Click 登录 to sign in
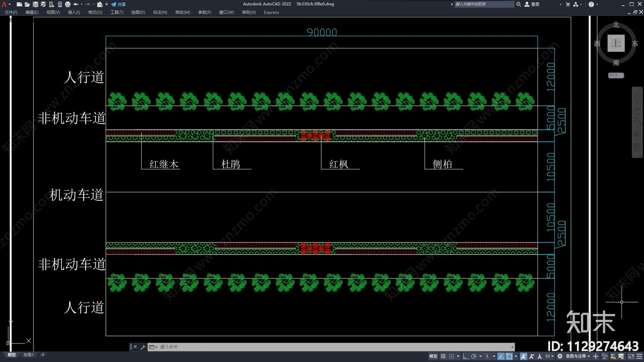The width and height of the screenshot is (644, 362). point(535,4)
